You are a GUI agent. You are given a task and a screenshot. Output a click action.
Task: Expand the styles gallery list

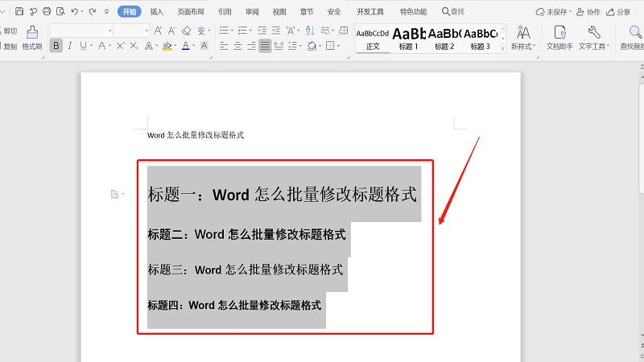tap(504, 47)
